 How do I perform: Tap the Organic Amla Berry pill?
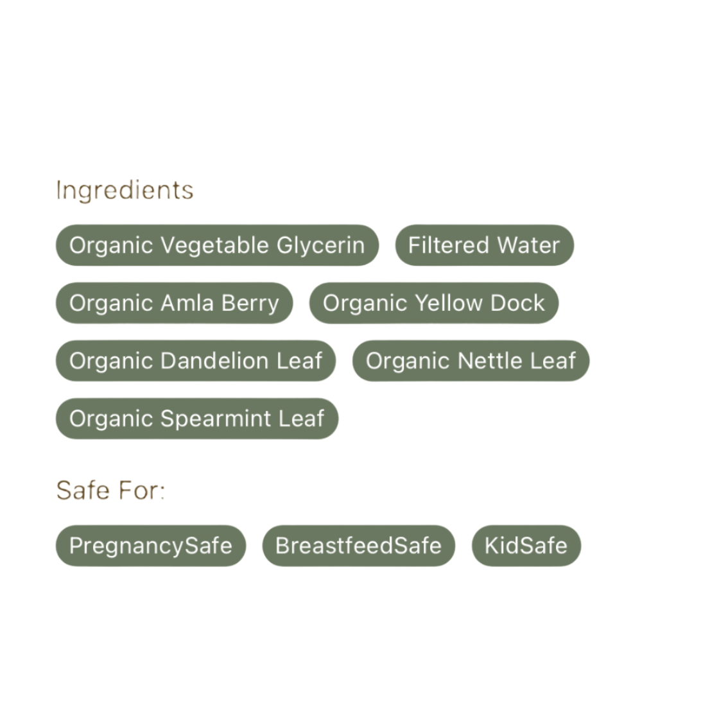pyautogui.click(x=174, y=303)
